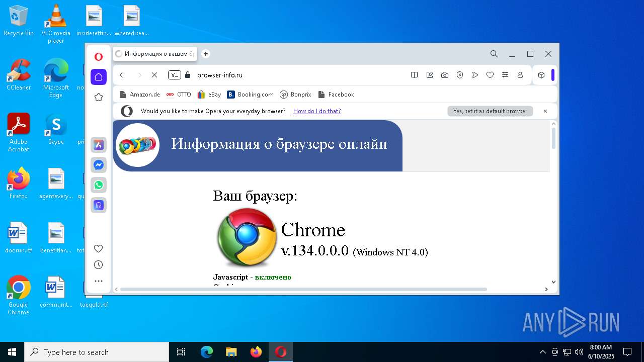
Task: Open Firefox from the taskbar
Action: tap(256, 352)
